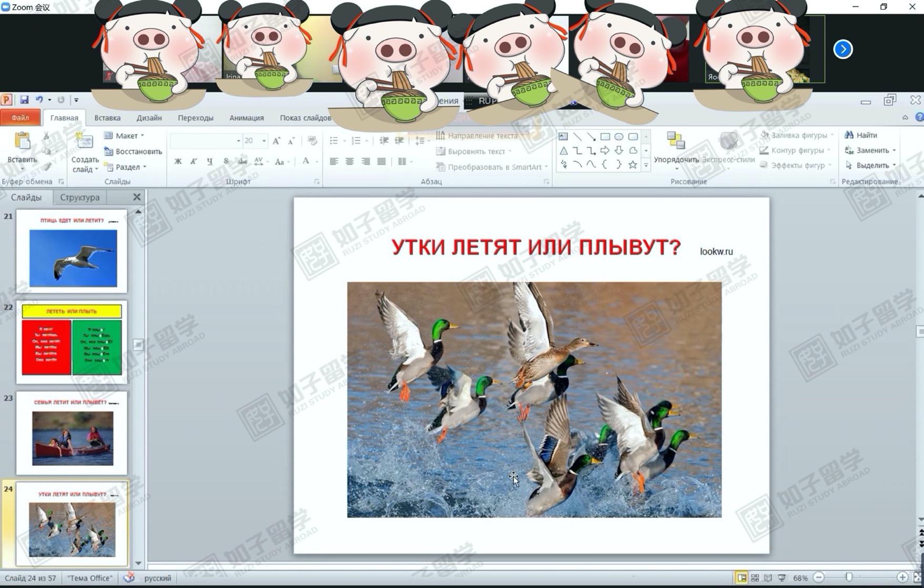Select the oval shape tool

[x=619, y=137]
